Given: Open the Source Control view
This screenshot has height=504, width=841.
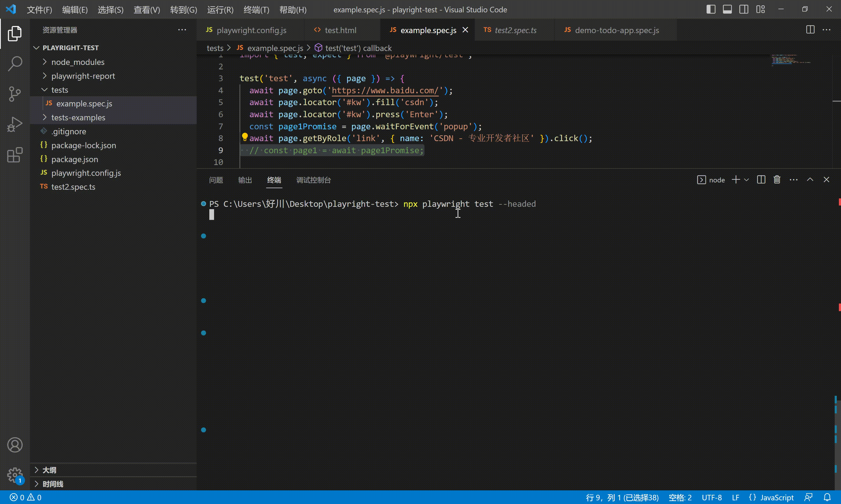Looking at the screenshot, I should coord(15,94).
